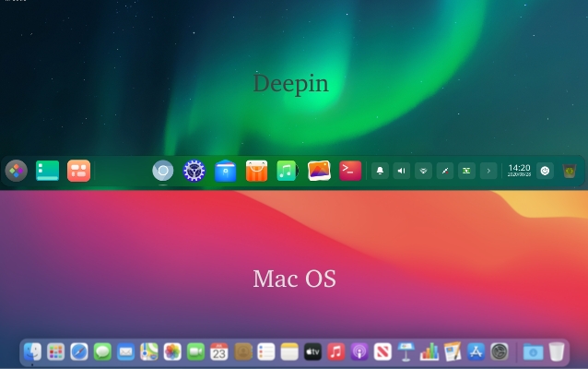Launch the red Deepin Terminal

(x=350, y=171)
